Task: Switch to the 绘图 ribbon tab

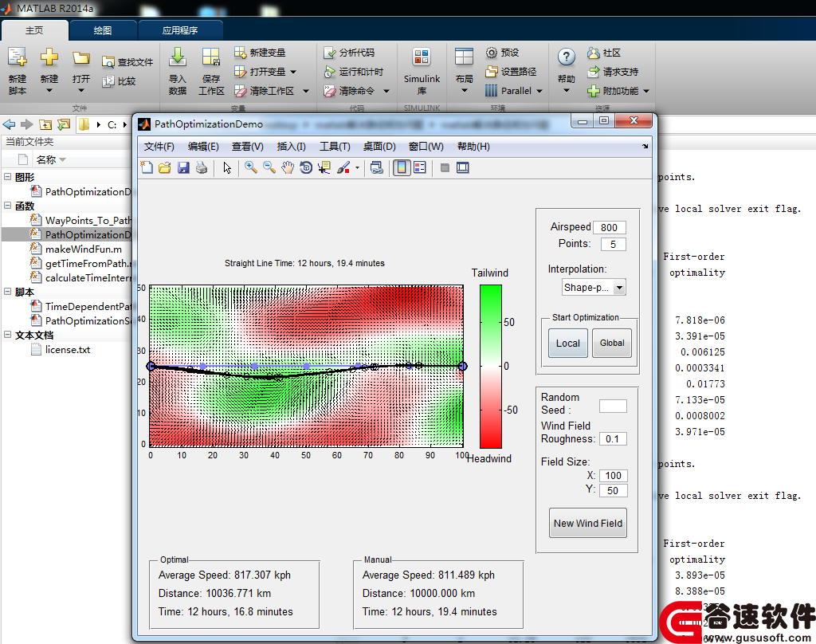Action: (103, 31)
